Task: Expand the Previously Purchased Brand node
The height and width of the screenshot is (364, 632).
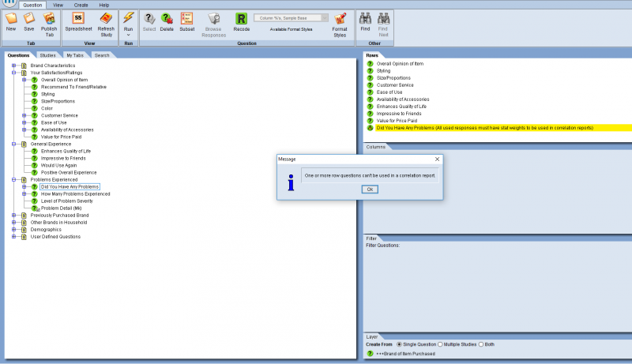Action: coord(13,216)
